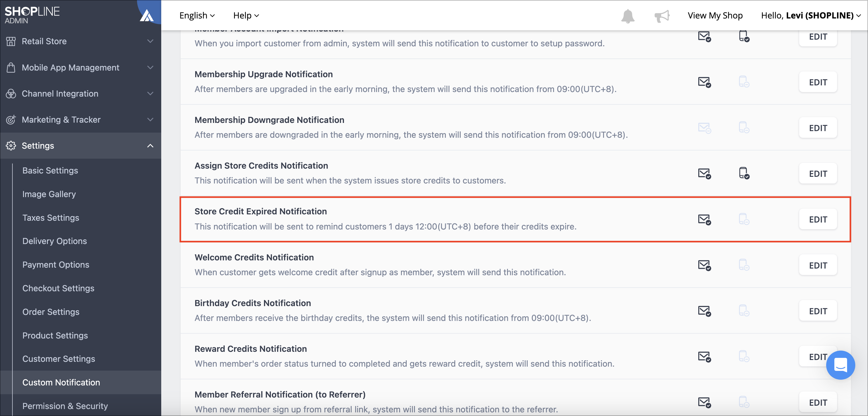This screenshot has width=868, height=416.
Task: Select Custom Notification in sidebar
Action: pos(81,382)
